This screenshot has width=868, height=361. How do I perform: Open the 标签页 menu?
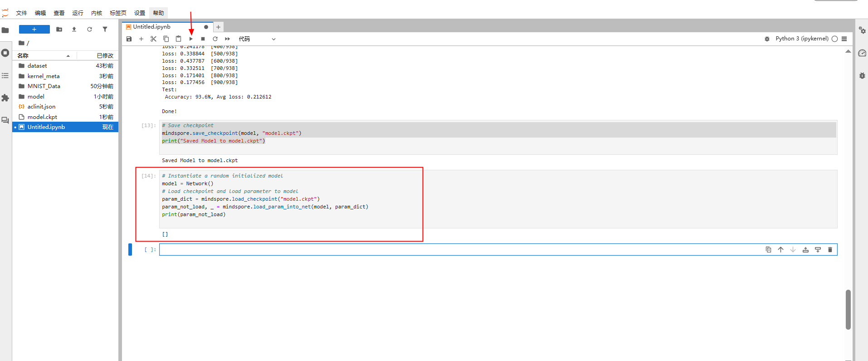(x=118, y=13)
